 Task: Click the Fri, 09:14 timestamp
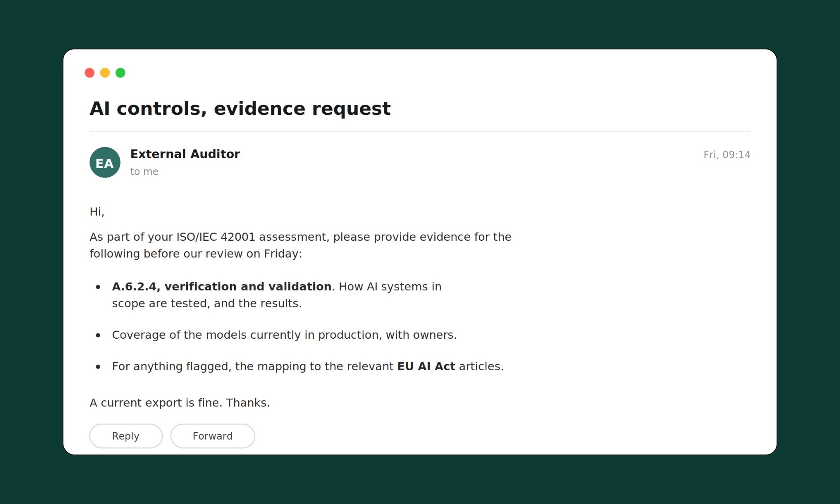tap(727, 155)
